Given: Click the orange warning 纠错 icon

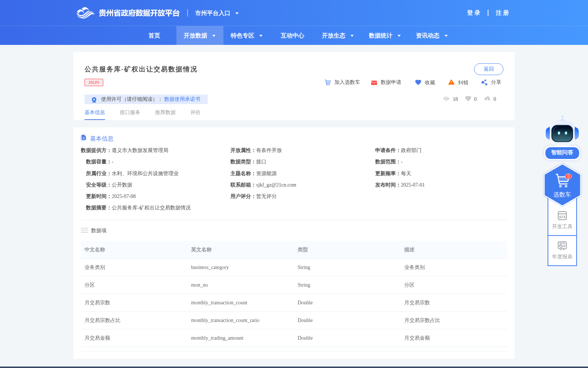Looking at the screenshot, I should [x=451, y=82].
